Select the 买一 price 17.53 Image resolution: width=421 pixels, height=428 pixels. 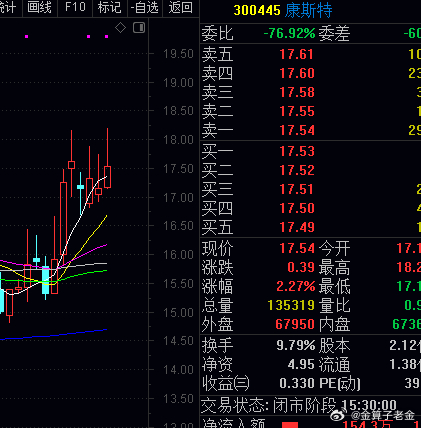pos(297,151)
